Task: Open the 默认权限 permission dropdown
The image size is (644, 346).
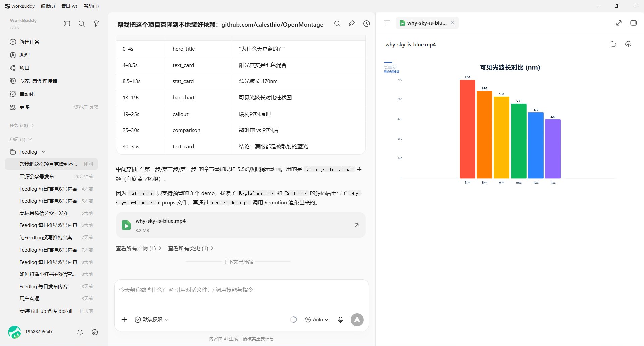Action: click(152, 320)
